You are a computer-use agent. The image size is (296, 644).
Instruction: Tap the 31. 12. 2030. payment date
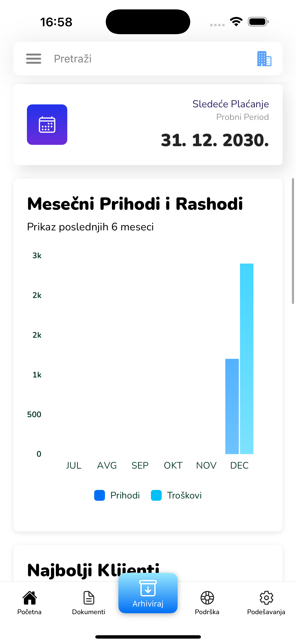click(215, 140)
